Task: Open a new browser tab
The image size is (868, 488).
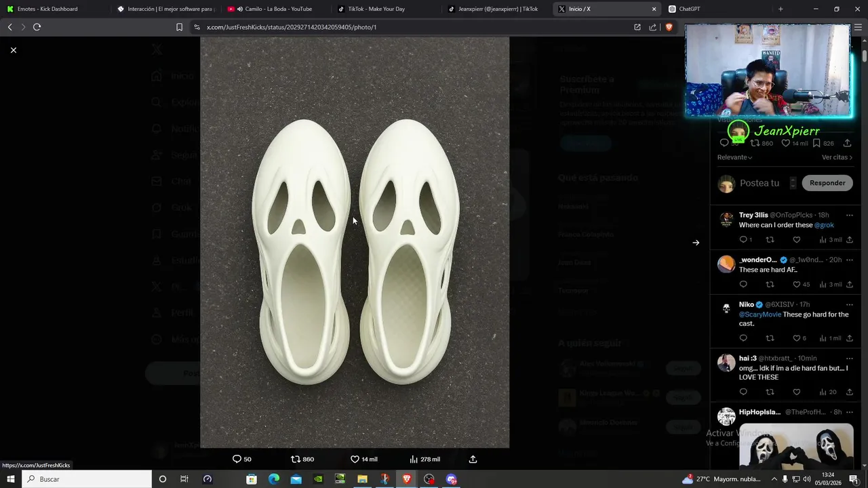Action: [x=781, y=9]
